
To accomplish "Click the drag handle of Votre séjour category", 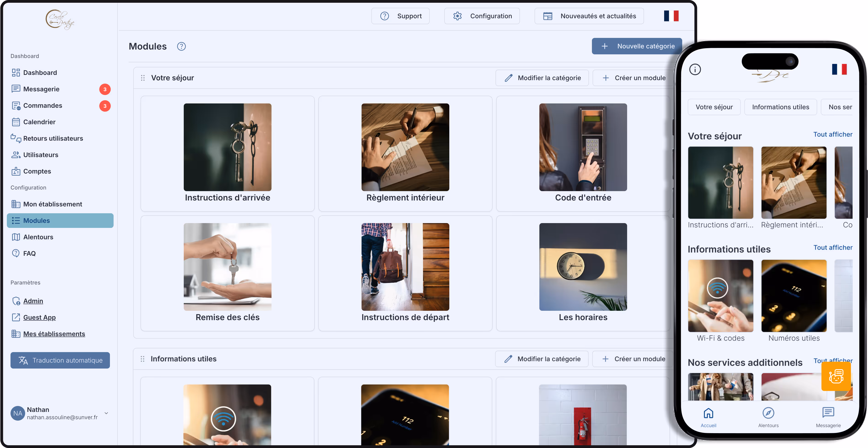I will coord(143,78).
